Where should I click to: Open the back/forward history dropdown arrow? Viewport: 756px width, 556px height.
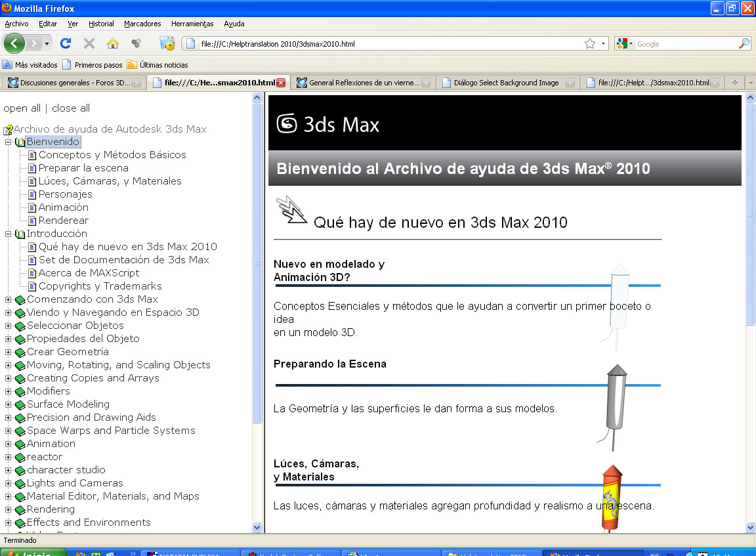(x=47, y=44)
